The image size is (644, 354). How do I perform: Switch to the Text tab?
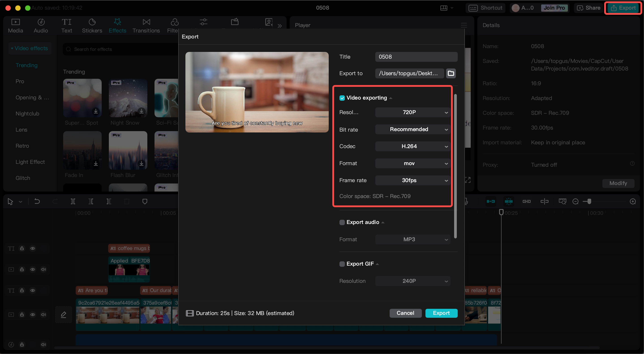pos(67,26)
